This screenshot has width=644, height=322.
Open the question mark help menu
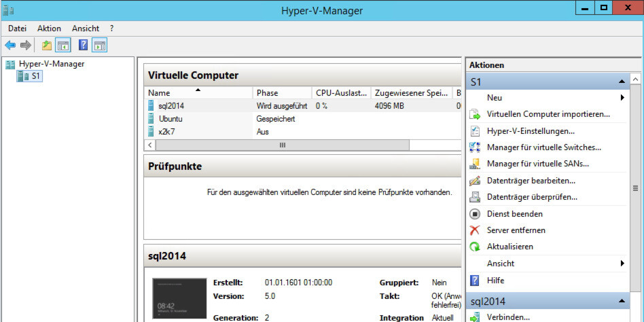(x=111, y=29)
